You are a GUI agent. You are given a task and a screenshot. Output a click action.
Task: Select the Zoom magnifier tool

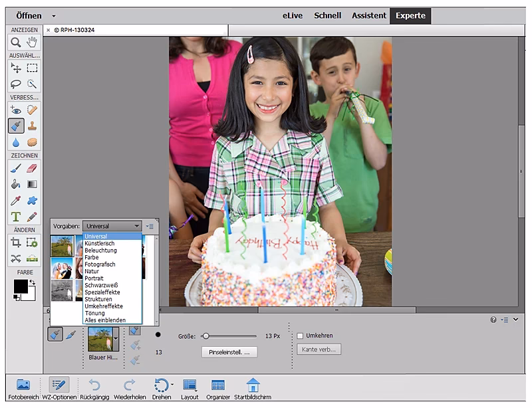[16, 43]
